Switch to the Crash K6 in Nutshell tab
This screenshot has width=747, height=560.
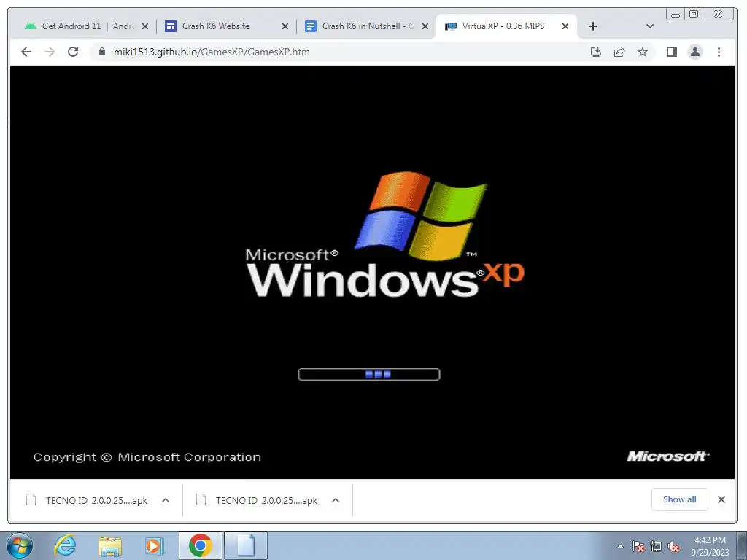[365, 26]
